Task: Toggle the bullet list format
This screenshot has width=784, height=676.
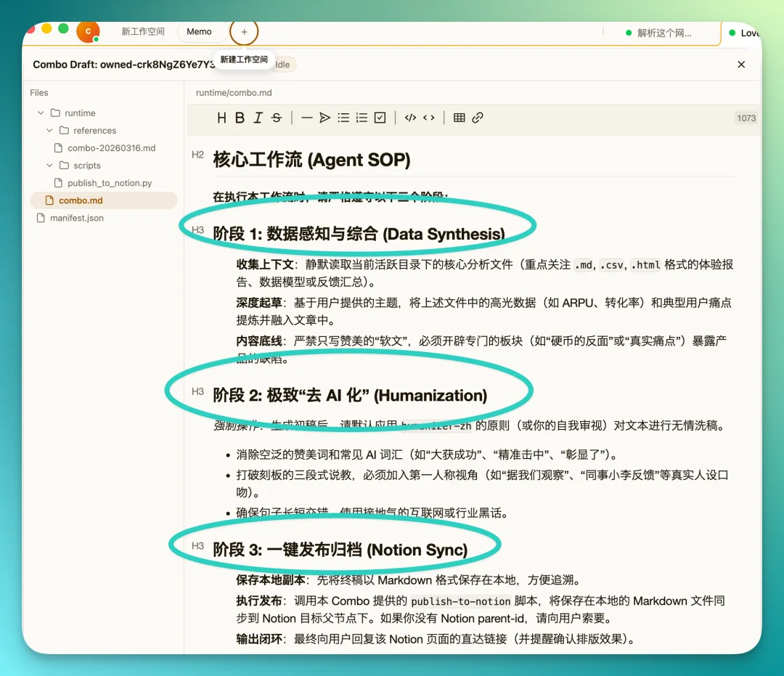Action: pyautogui.click(x=344, y=117)
